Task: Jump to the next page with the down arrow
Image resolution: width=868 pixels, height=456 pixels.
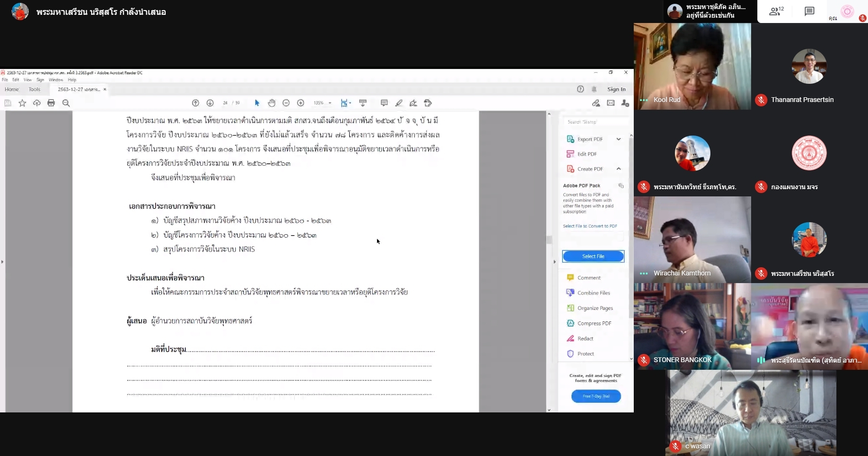Action: pyautogui.click(x=210, y=103)
